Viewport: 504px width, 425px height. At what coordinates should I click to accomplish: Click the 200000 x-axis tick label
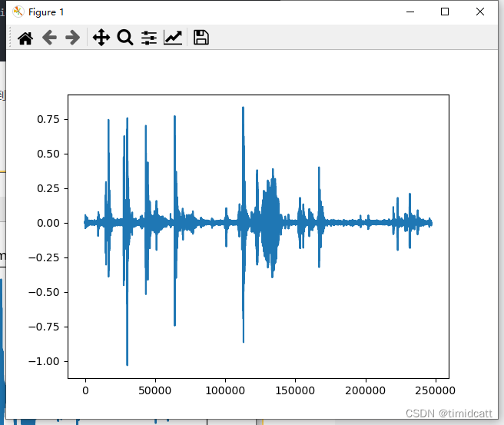[365, 390]
